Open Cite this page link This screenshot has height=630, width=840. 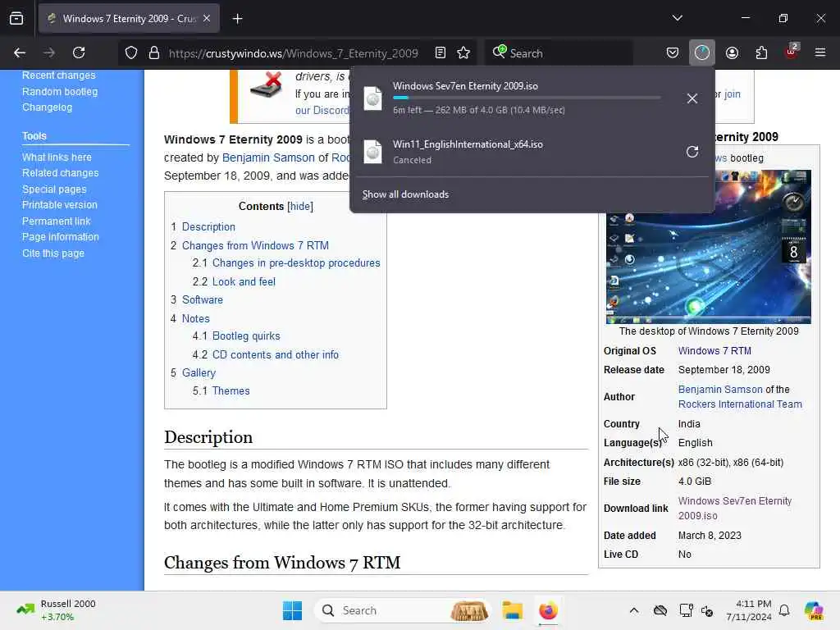(x=53, y=253)
